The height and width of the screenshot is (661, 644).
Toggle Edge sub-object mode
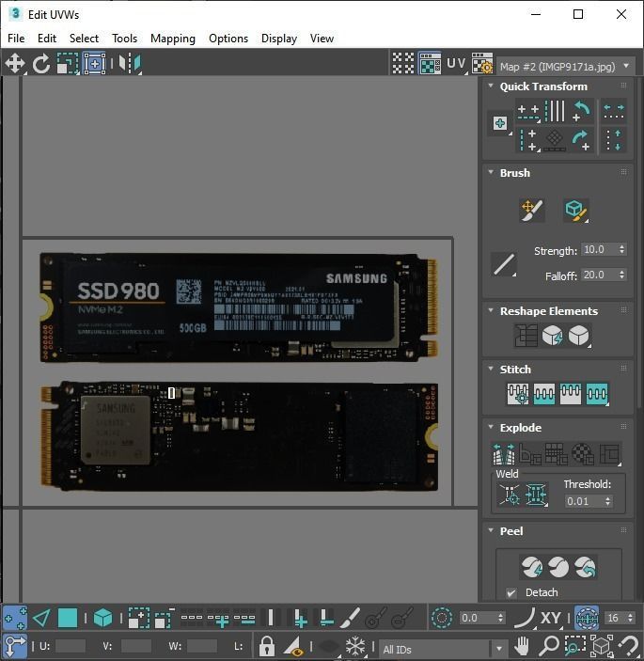41,618
